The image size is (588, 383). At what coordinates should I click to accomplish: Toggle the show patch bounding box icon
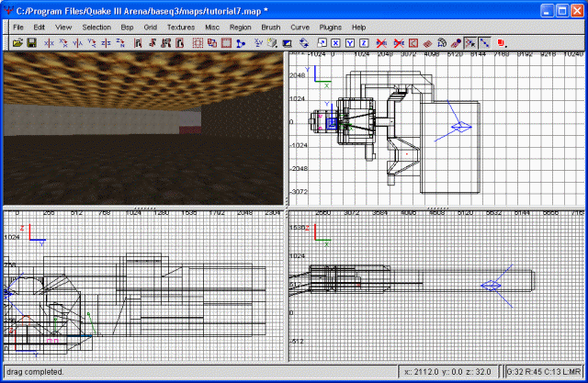pyautogui.click(x=413, y=43)
